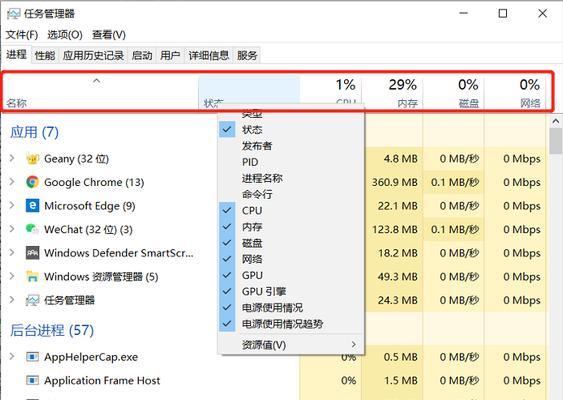Expand the Google Chrome (13) process group
The height and width of the screenshot is (400, 563).
tap(12, 182)
